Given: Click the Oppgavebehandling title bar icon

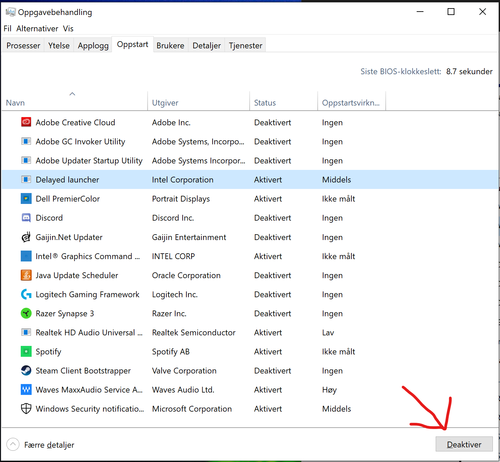Looking at the screenshot, I should [10, 12].
